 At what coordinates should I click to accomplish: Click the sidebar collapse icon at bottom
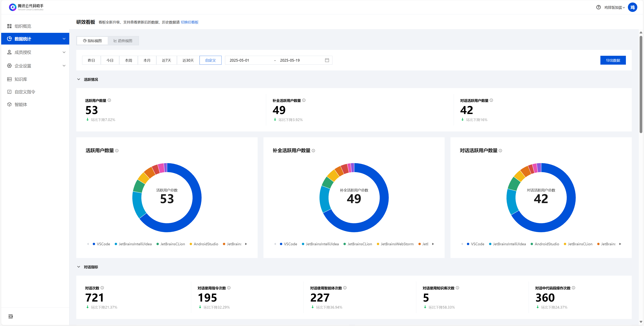coord(11,316)
